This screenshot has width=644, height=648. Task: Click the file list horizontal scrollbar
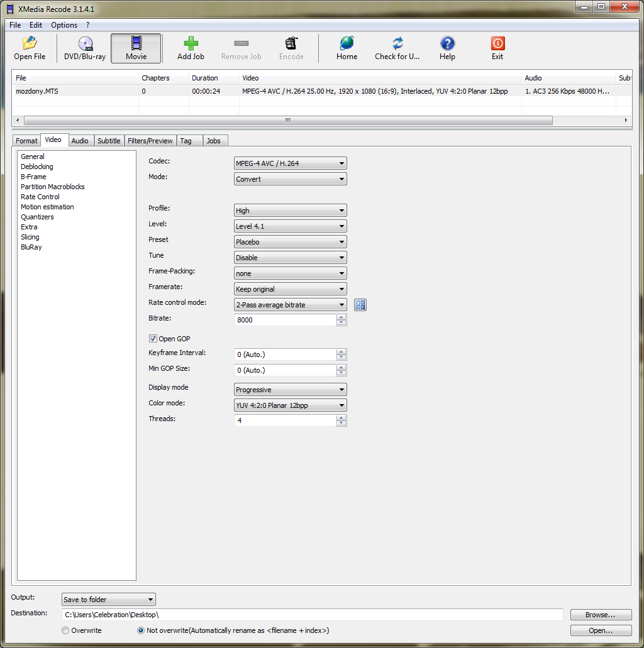tap(287, 120)
